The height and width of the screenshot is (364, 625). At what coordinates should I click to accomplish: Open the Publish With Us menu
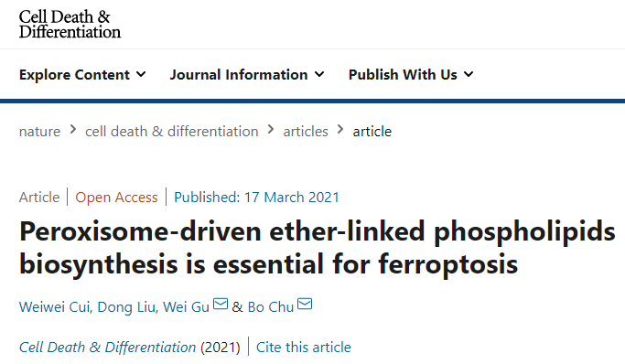411,74
